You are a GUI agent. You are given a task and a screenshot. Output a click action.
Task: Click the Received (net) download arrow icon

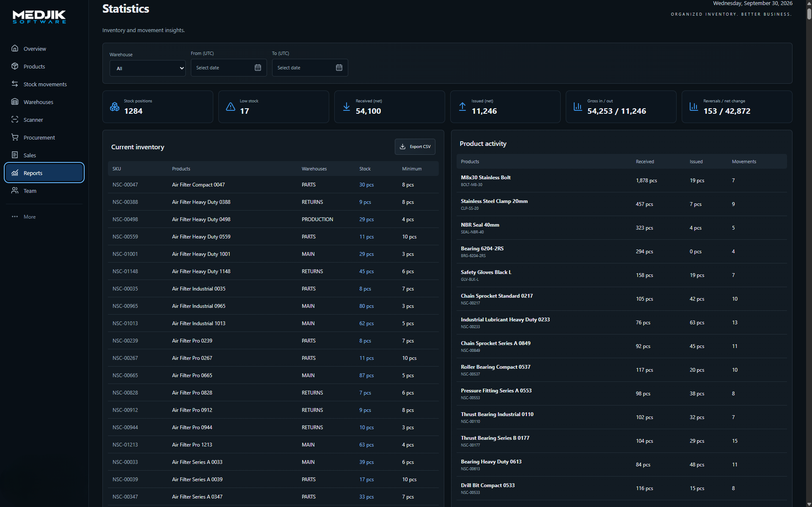tap(347, 107)
